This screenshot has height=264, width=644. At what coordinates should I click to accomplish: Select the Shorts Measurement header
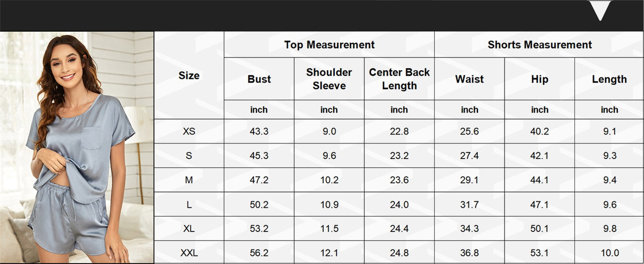[540, 45]
